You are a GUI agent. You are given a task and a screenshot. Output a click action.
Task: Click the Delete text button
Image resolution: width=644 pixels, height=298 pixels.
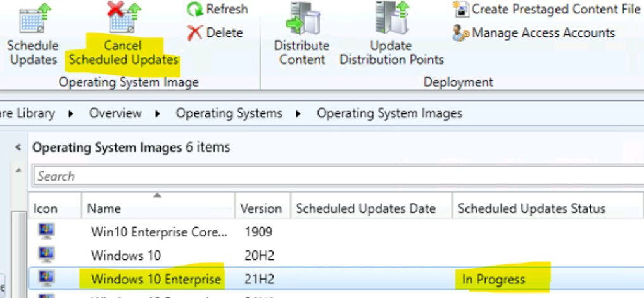coord(224,33)
